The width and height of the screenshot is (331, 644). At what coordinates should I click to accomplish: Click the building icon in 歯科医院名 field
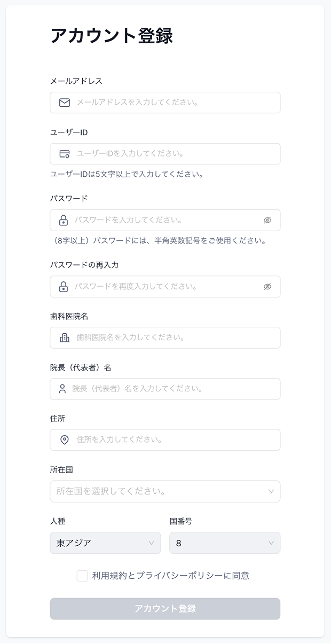point(65,337)
